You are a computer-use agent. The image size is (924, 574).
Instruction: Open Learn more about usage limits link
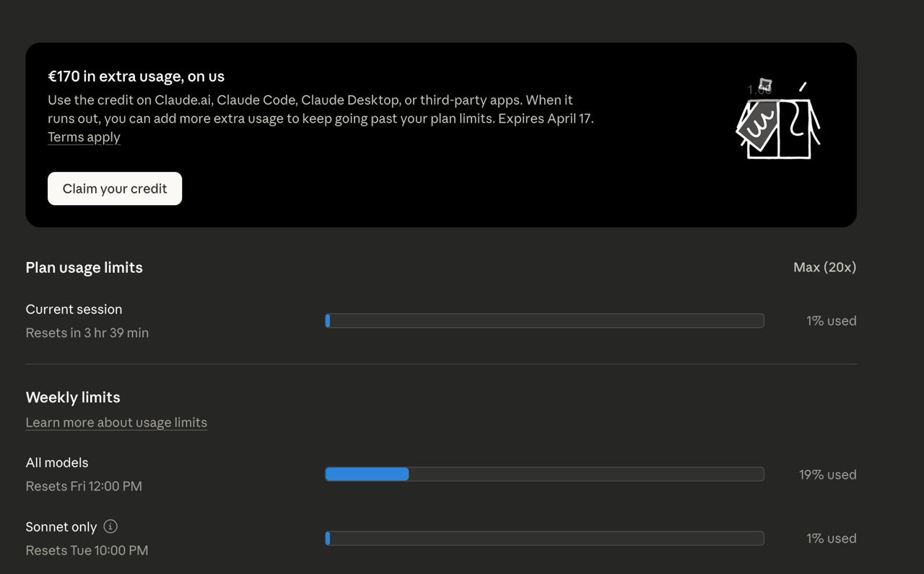(x=116, y=422)
